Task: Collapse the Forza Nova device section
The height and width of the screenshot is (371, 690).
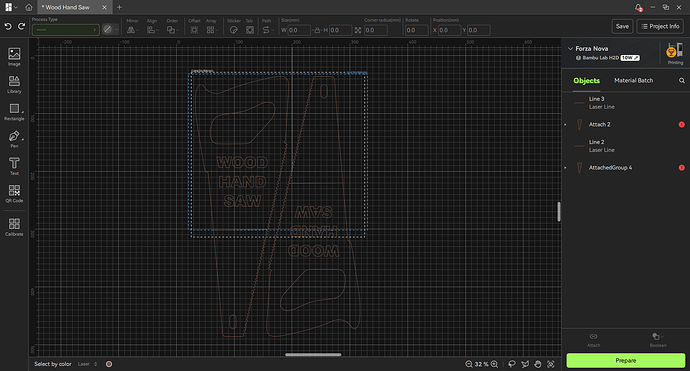Action: click(x=570, y=48)
